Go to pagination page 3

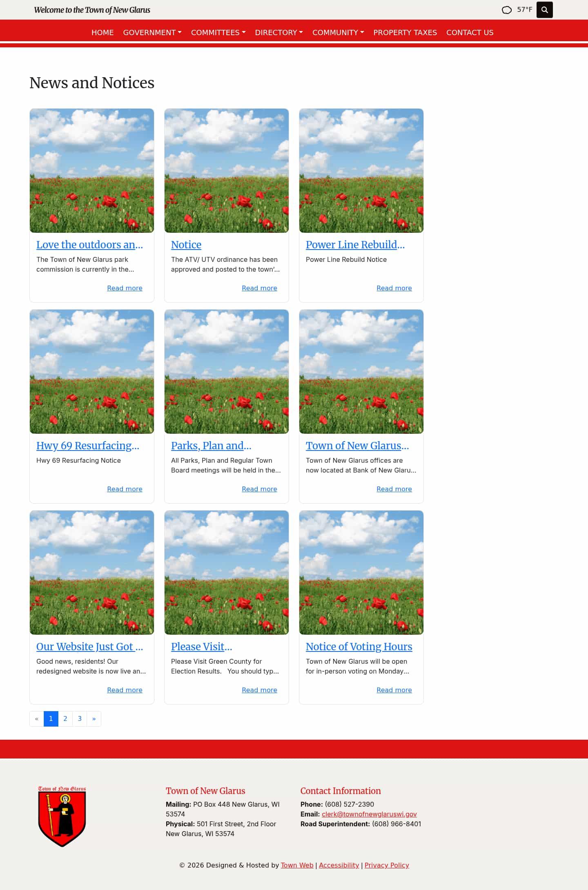80,719
